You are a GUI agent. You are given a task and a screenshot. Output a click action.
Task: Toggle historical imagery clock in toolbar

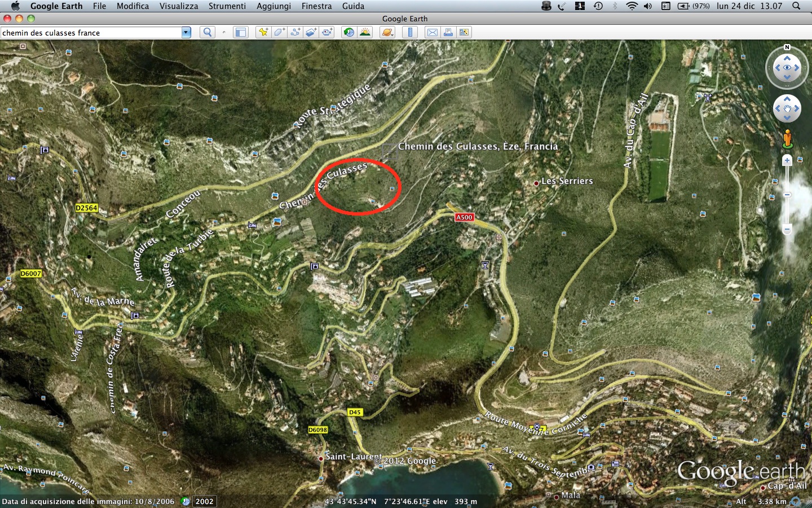pos(349,32)
